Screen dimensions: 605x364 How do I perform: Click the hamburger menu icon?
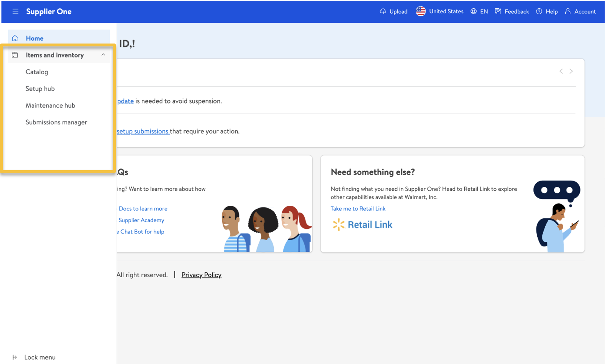[x=15, y=12]
